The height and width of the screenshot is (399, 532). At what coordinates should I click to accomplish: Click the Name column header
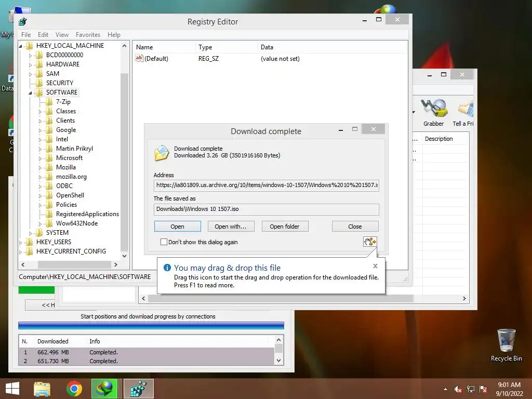[164, 47]
